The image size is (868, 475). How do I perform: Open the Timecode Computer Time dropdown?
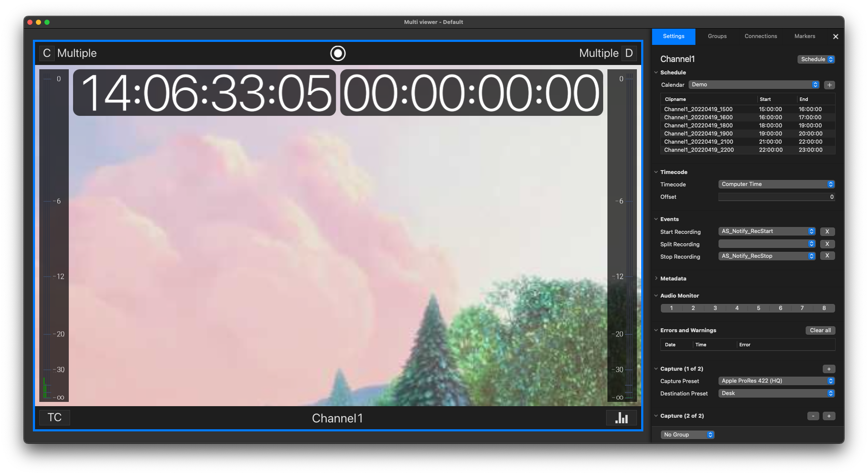click(777, 184)
